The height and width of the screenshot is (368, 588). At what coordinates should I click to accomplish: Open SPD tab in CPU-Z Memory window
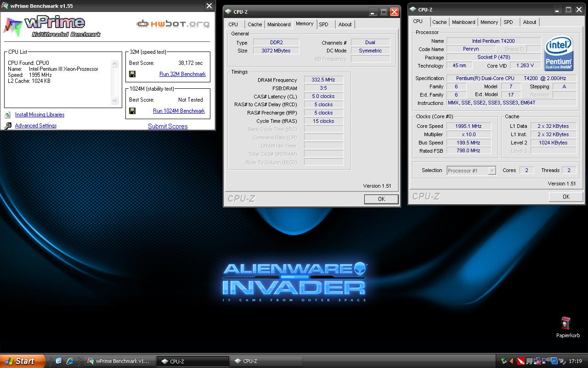coord(324,24)
